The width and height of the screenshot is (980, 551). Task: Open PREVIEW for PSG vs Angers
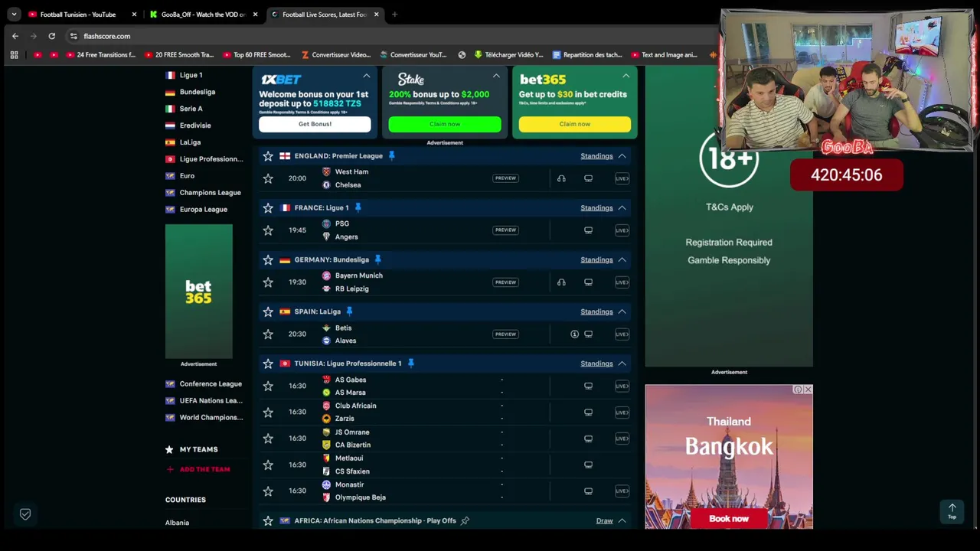click(x=505, y=230)
